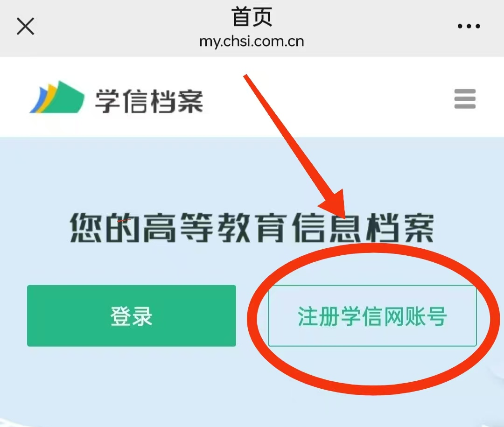
Task: Close the in-app browser with the X icon
Action: [25, 26]
